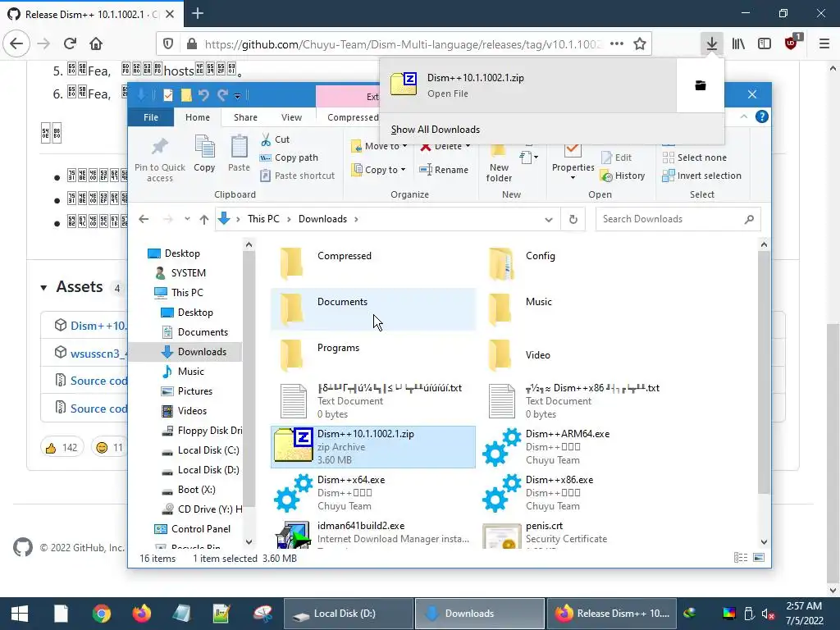Open Chrome from taskbar
Viewport: 840px width, 630px height.
pos(101,614)
